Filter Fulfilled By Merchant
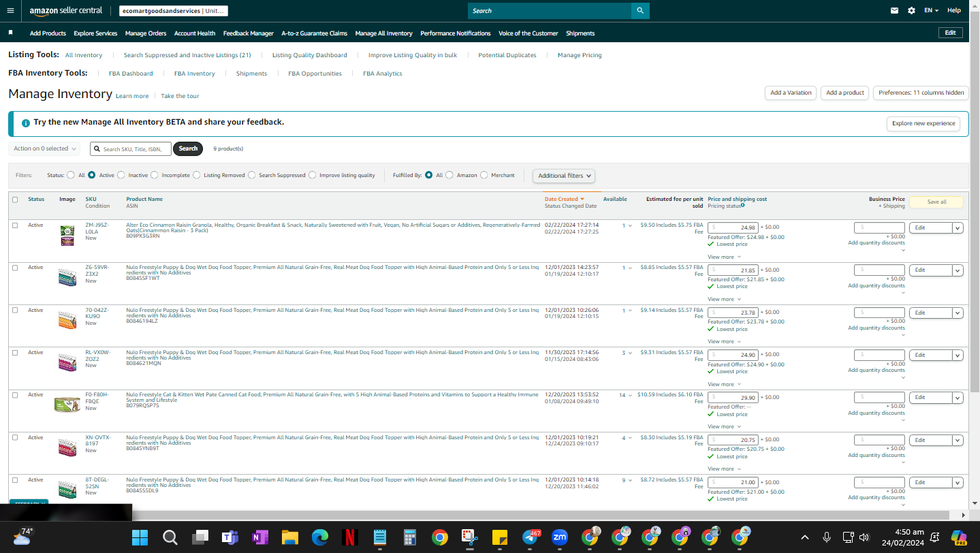This screenshot has height=553, width=980. 484,175
